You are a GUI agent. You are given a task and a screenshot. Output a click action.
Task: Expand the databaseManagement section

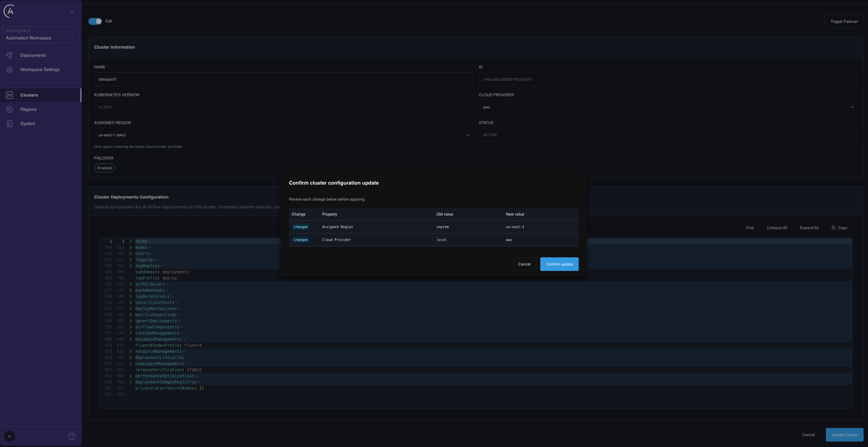pos(131,339)
